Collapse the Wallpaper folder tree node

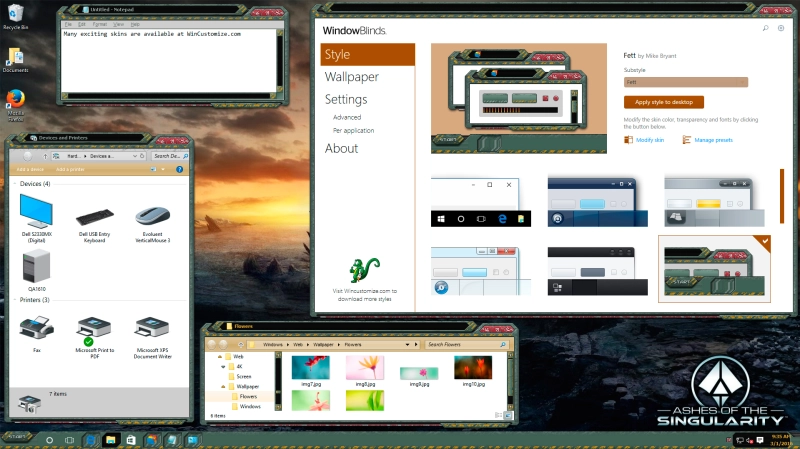click(223, 386)
